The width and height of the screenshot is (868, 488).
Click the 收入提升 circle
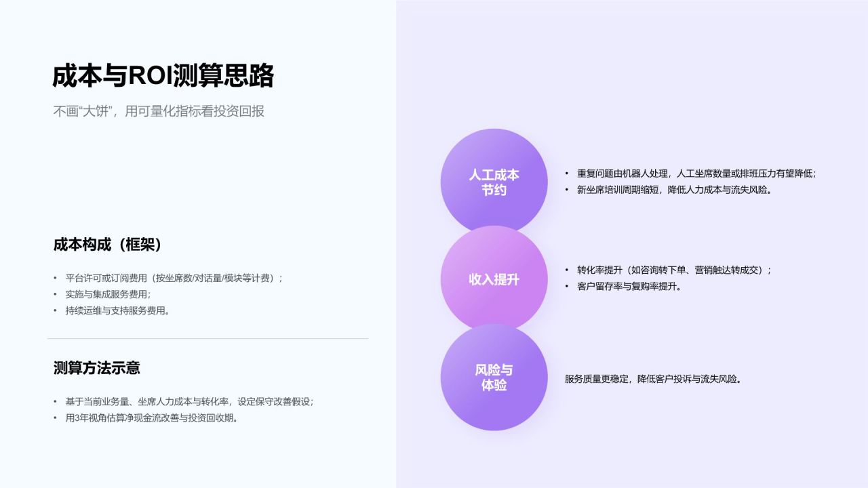494,279
